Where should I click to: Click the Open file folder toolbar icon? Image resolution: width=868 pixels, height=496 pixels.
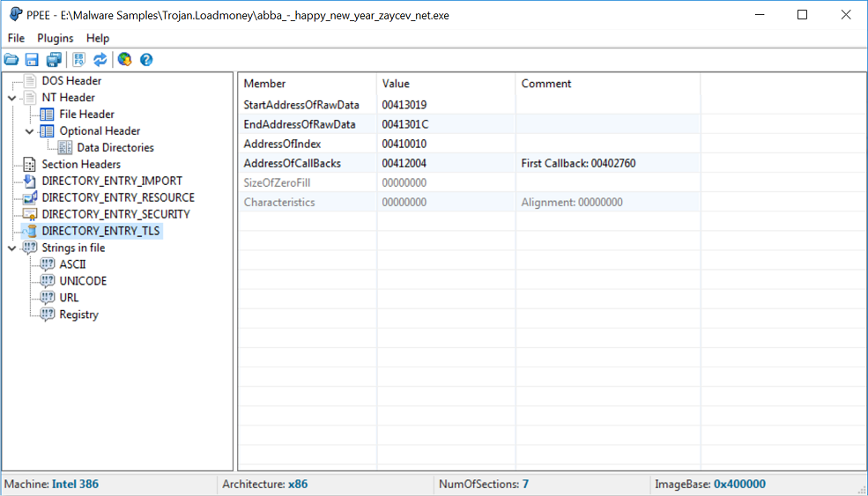pyautogui.click(x=11, y=60)
